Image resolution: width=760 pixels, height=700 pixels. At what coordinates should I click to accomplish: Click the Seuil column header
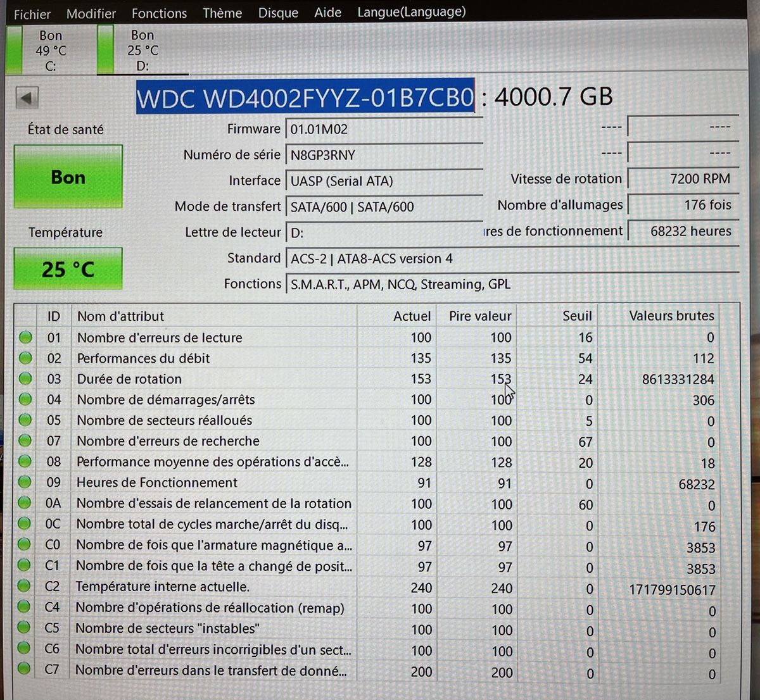(557, 316)
